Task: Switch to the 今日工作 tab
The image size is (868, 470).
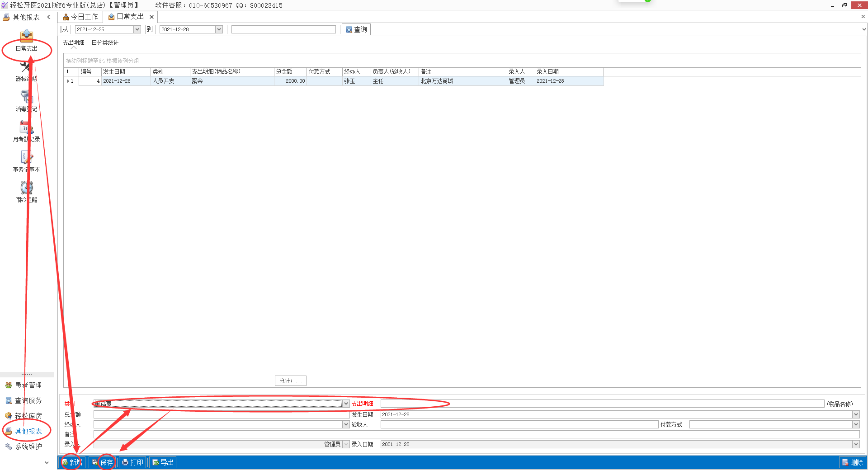Action: pos(80,17)
